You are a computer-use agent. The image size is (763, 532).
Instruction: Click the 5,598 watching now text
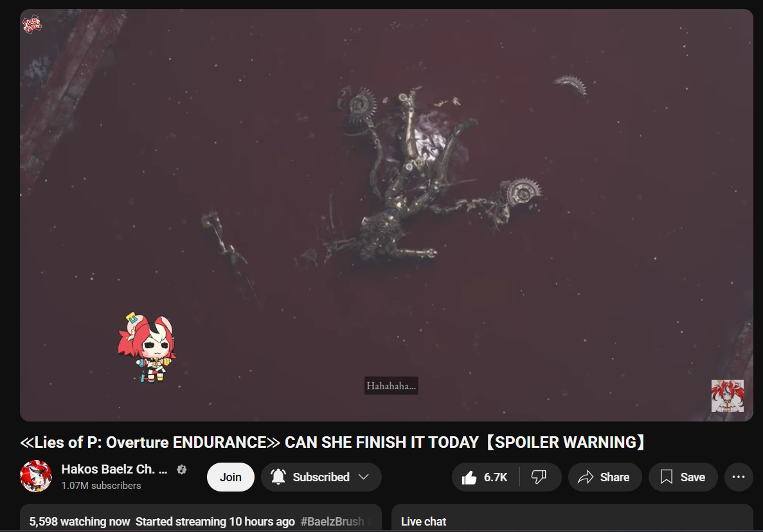coord(79,522)
